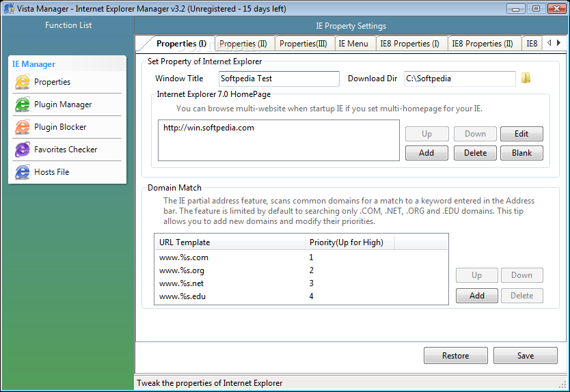Select www.%s.edu row
This screenshot has height=392, width=570.
click(x=301, y=296)
